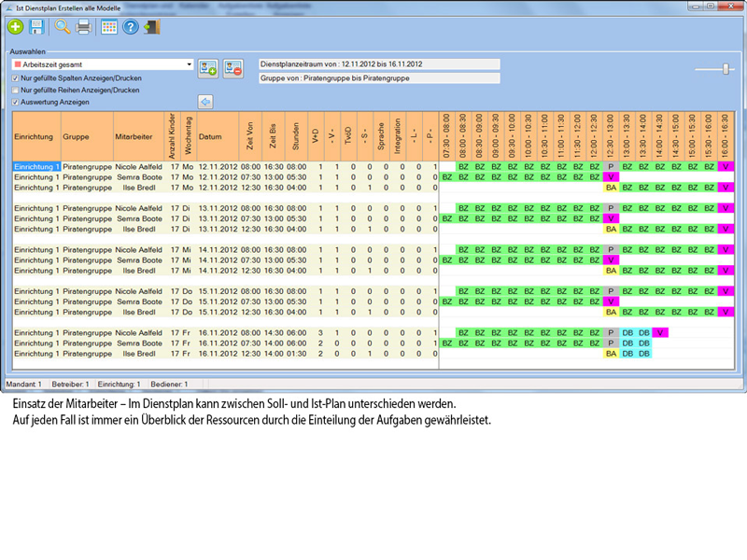Add employee with green plus card icon
Viewport: 747px width, 560px height.
(208, 68)
